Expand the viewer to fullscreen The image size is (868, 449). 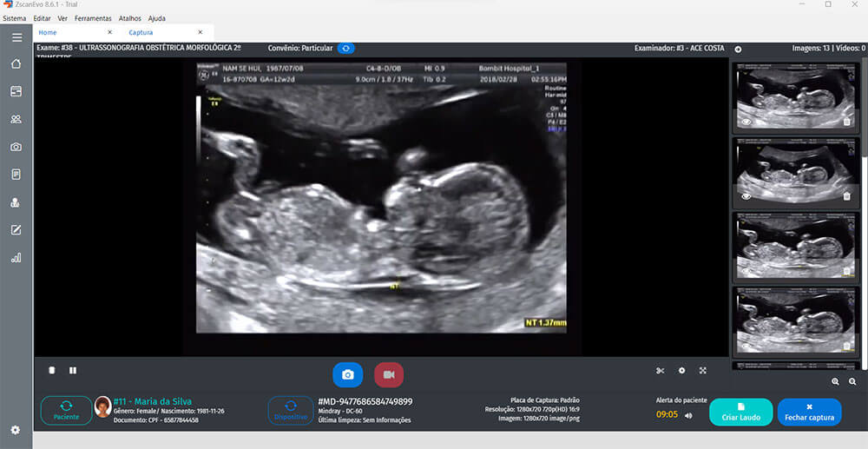(702, 370)
